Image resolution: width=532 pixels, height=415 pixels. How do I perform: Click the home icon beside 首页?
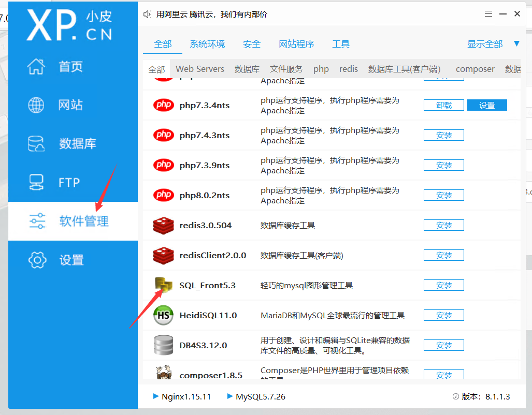coord(36,66)
